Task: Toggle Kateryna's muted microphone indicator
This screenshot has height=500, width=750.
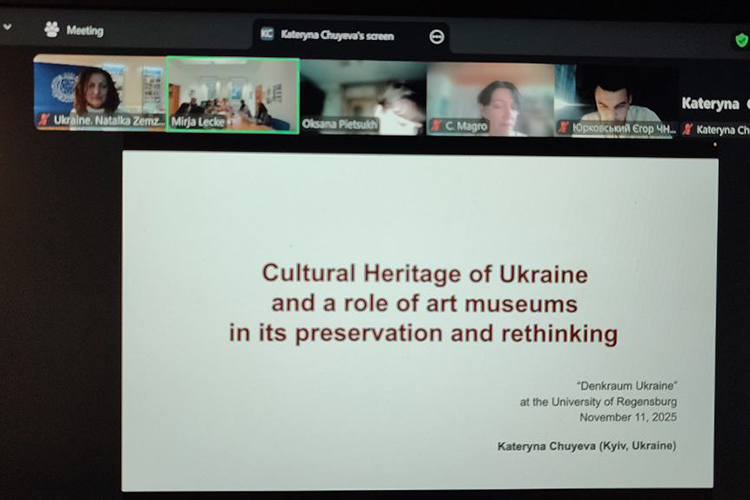Action: click(x=688, y=129)
